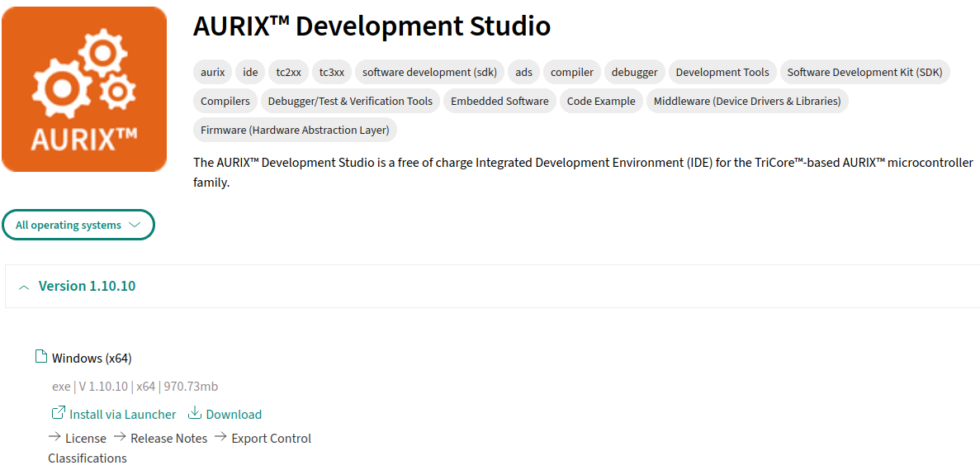Click the Version 1.10.10 heading
The image size is (980, 475).
[x=87, y=287]
